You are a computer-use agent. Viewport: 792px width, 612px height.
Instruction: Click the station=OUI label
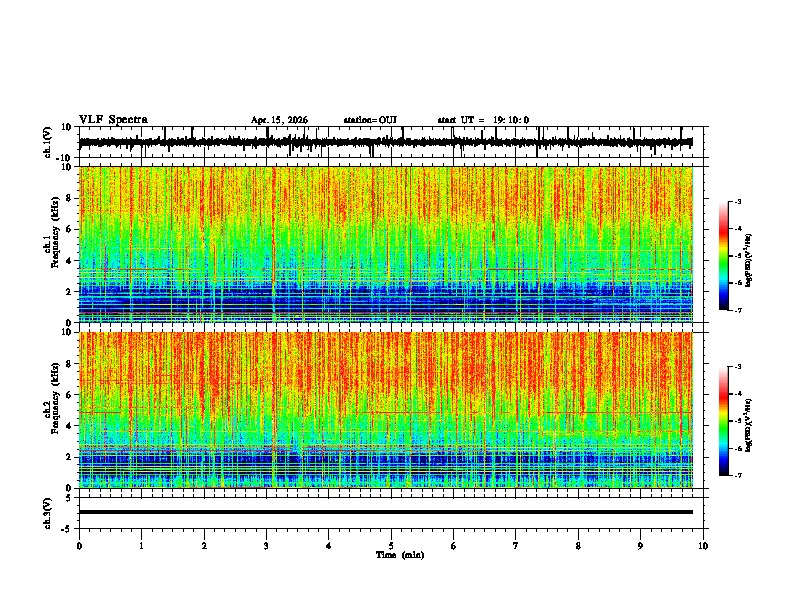370,120
